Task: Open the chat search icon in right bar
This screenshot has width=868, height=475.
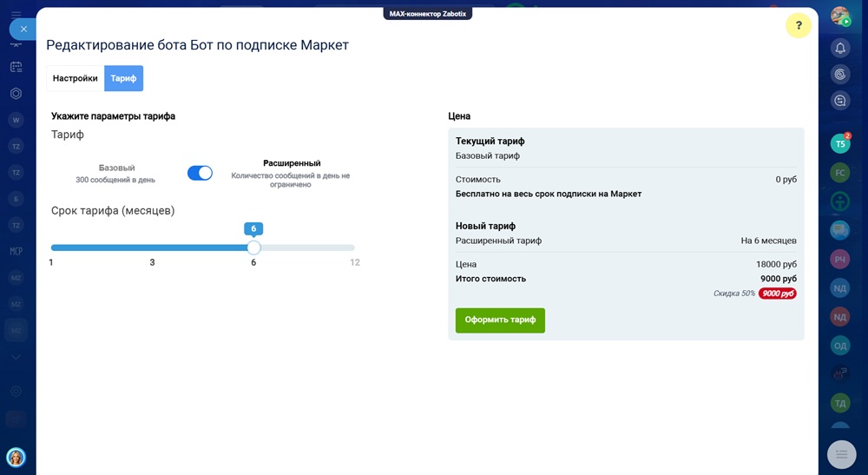Action: pyautogui.click(x=839, y=101)
